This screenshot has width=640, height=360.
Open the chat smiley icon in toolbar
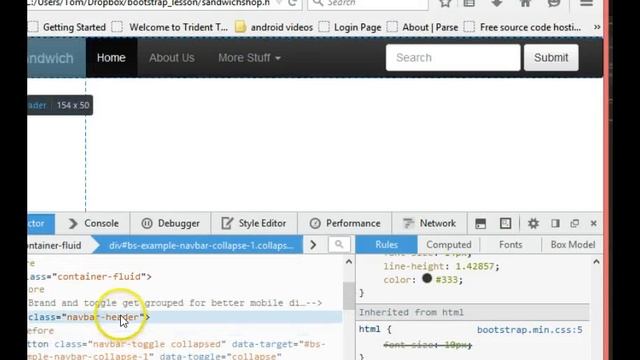553,3
